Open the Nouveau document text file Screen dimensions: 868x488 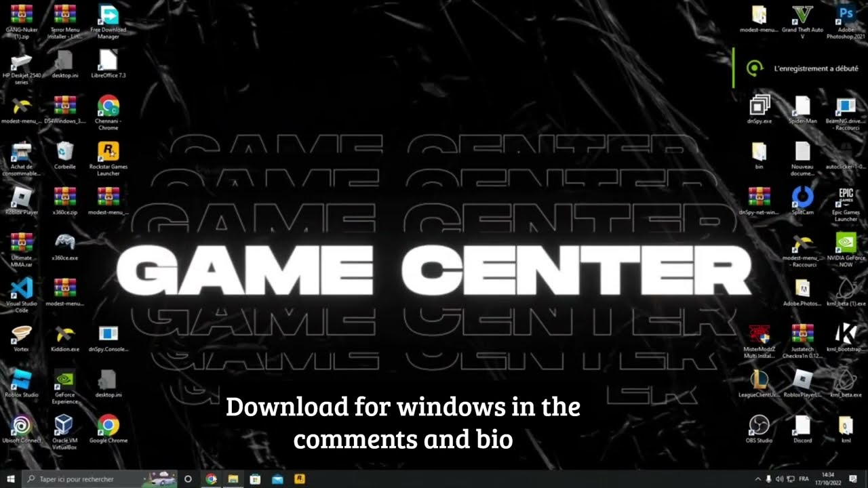click(x=803, y=159)
